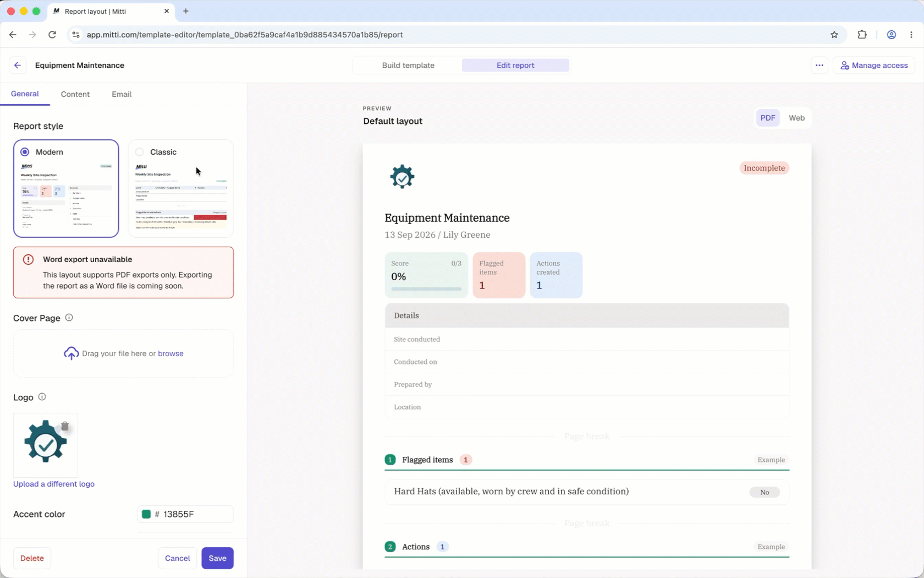Show Cover Page info tooltip icon

[x=69, y=318]
